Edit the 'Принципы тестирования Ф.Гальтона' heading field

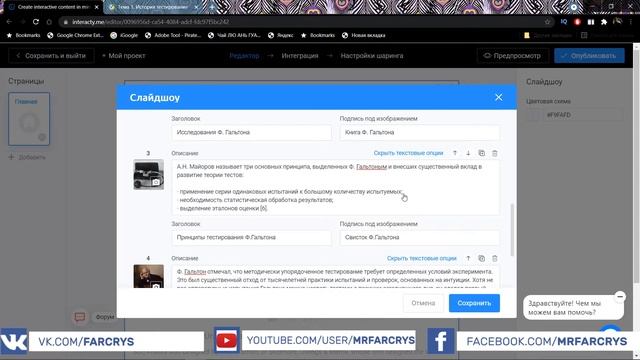coord(251,237)
